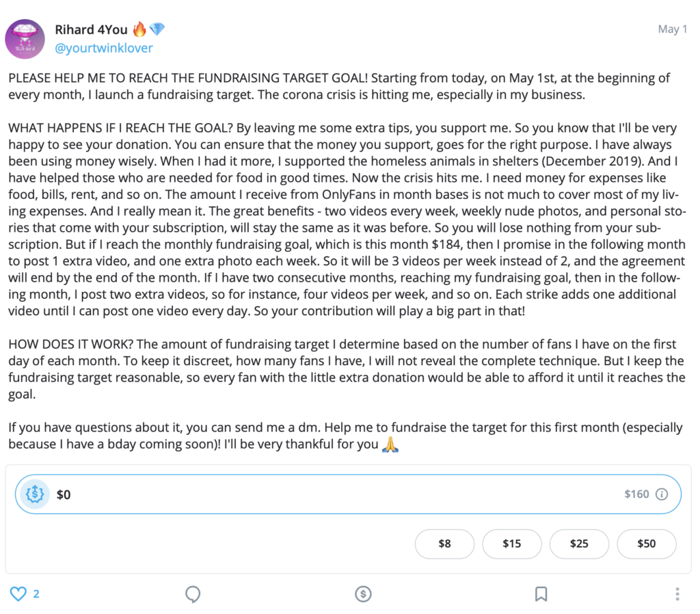The width and height of the screenshot is (700, 614).
Task: Open the May 1 post timestamp
Action: click(673, 29)
